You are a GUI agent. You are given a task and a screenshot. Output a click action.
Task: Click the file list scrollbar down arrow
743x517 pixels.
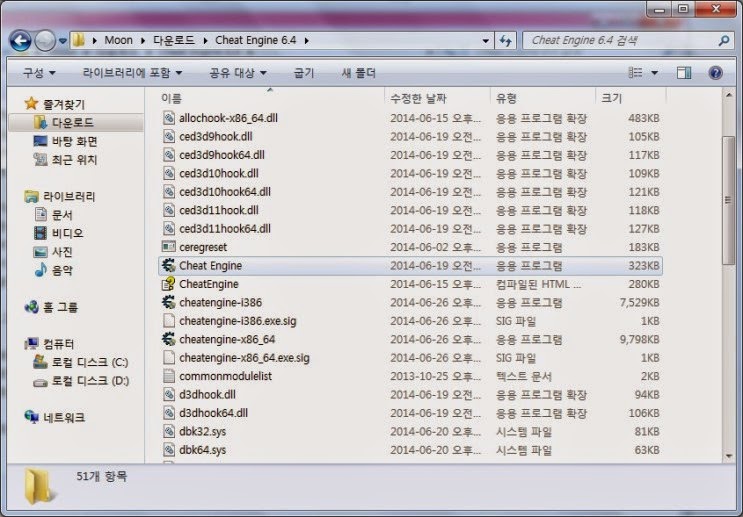point(728,456)
